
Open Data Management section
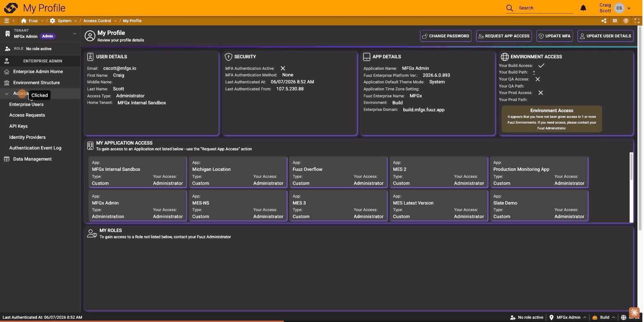coord(32,159)
